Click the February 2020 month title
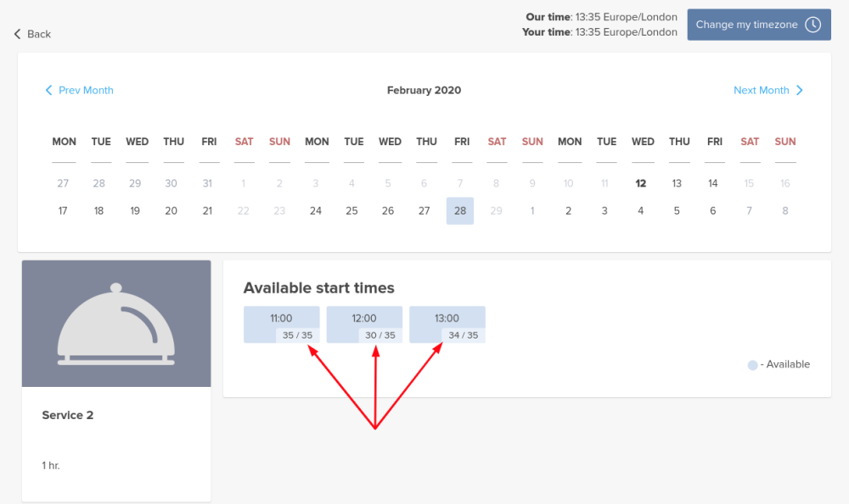 tap(424, 90)
